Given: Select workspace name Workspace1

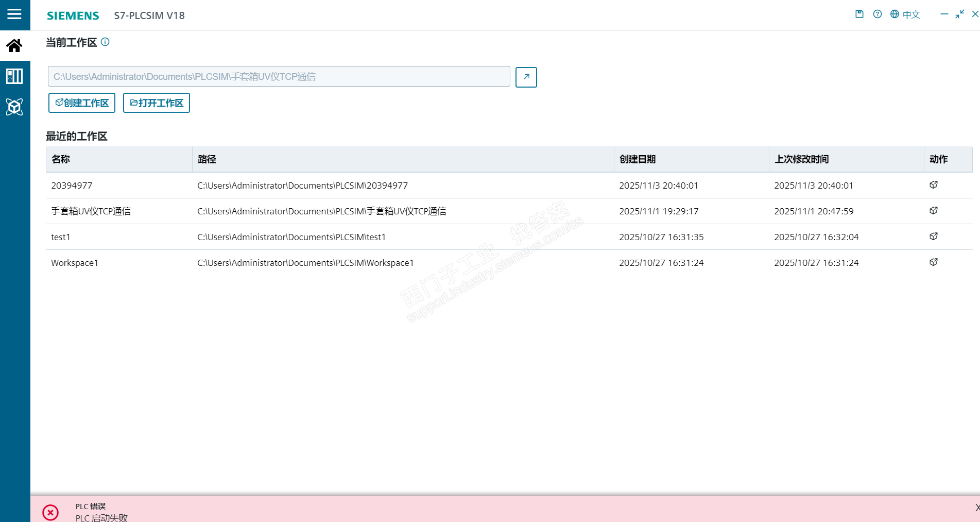Looking at the screenshot, I should (x=75, y=263).
